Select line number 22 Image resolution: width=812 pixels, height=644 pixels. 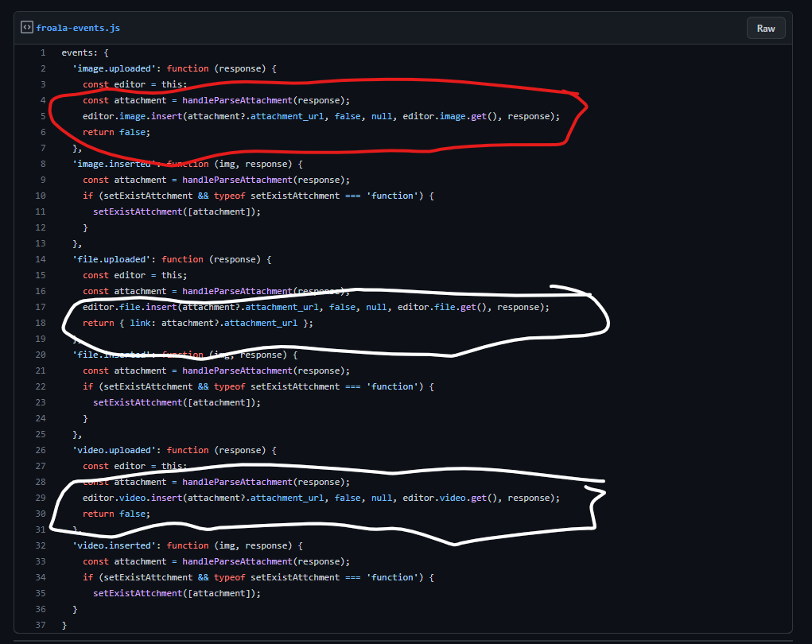[x=41, y=386]
